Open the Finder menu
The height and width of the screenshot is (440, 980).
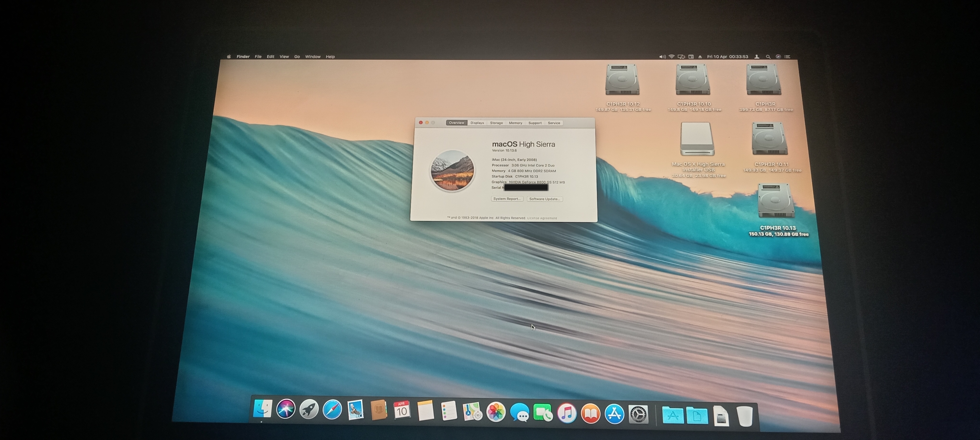pos(243,57)
